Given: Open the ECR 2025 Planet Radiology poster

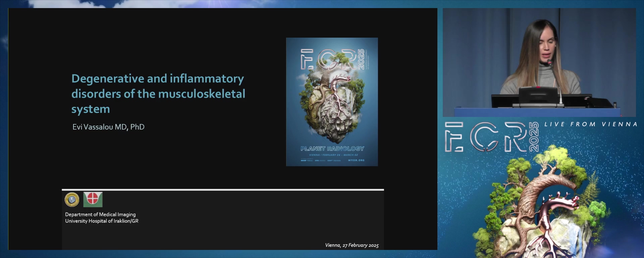Looking at the screenshot, I should [x=332, y=102].
